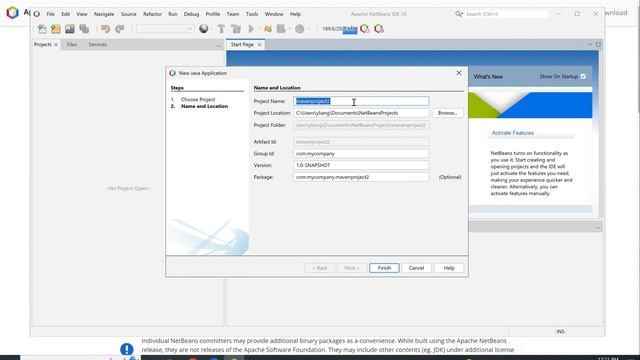Click the Group Id field
This screenshot has width=640, height=360.
[361, 153]
